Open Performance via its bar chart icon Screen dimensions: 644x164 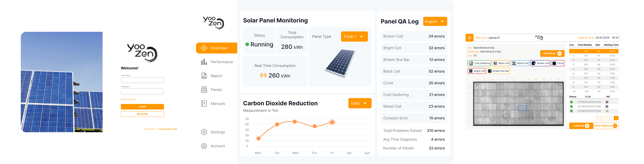pos(204,62)
